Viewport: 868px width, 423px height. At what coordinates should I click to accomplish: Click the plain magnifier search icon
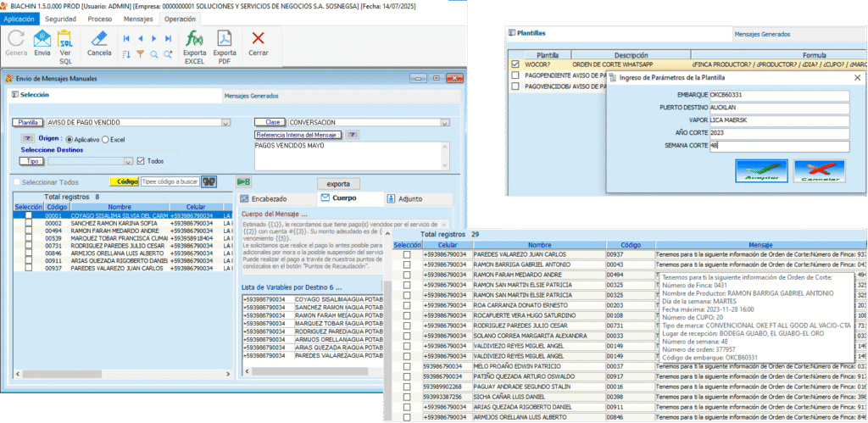point(154,53)
